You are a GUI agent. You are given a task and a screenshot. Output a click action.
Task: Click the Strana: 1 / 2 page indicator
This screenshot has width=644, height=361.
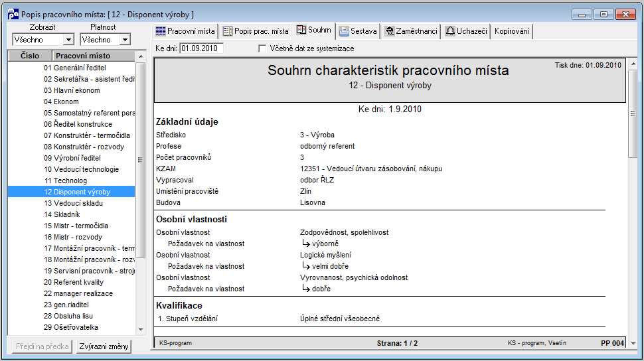[397, 343]
